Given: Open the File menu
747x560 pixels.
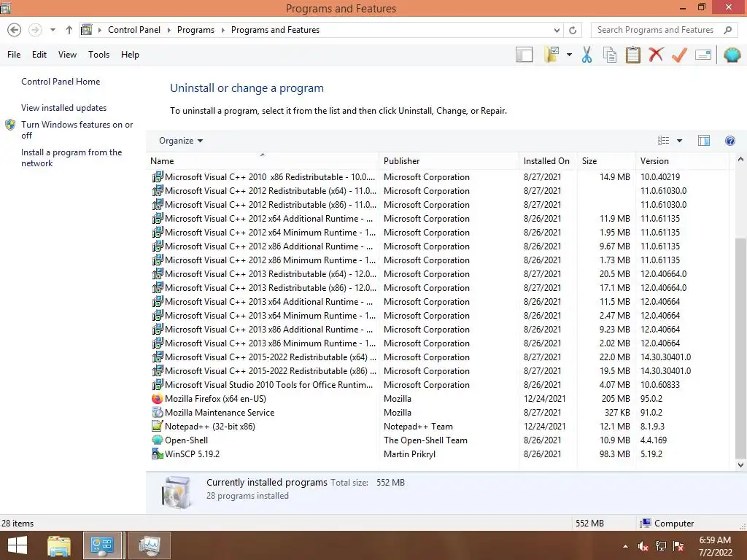Looking at the screenshot, I should pos(14,55).
